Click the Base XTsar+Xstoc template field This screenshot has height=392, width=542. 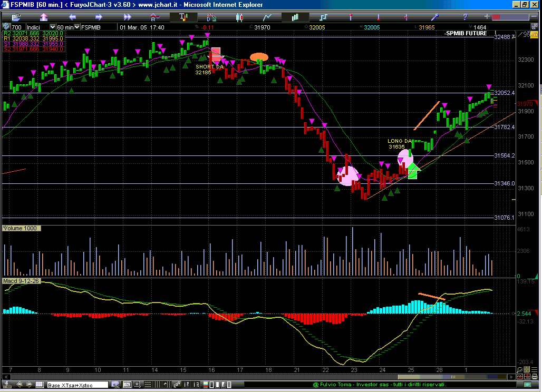coord(77,385)
